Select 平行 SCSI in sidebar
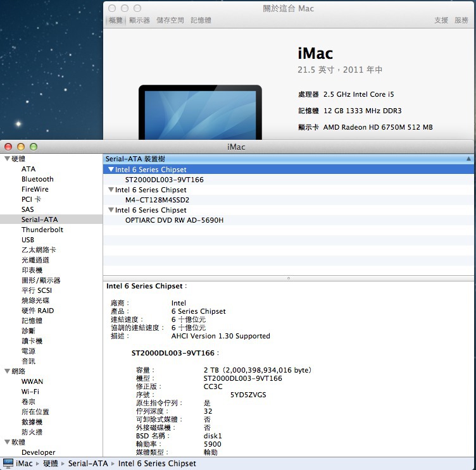 (x=37, y=290)
